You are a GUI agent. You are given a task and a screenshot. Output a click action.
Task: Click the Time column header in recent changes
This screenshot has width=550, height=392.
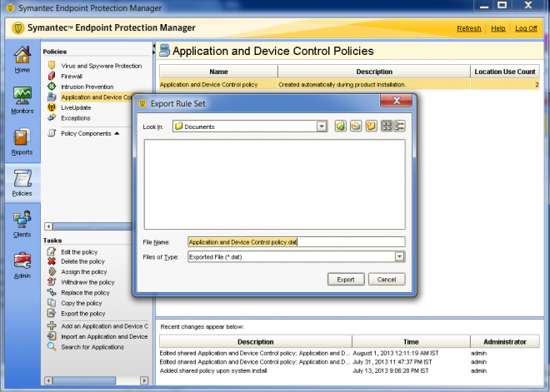click(411, 341)
